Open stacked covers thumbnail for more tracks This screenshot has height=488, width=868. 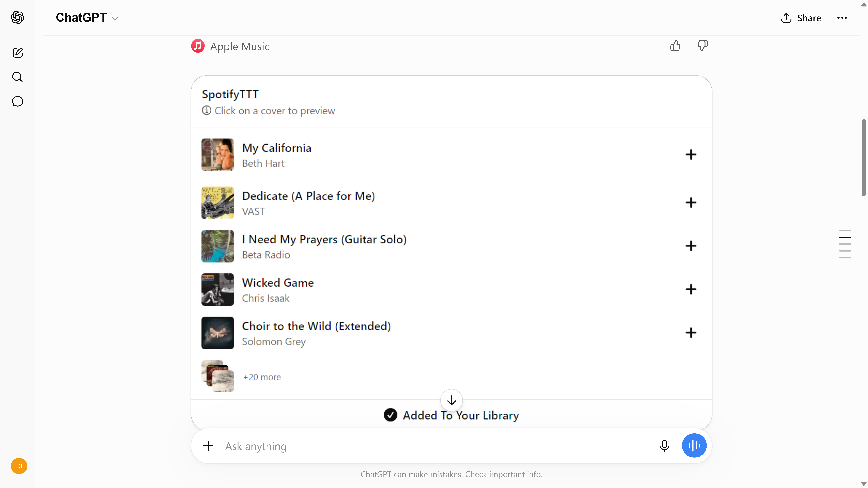[218, 376]
